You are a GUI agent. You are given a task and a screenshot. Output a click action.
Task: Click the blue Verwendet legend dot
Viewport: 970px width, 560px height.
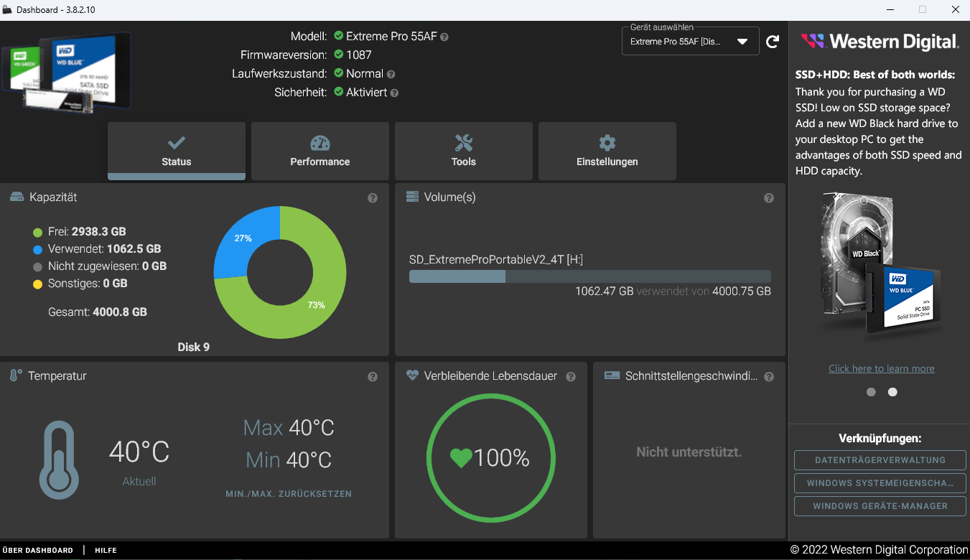(38, 249)
